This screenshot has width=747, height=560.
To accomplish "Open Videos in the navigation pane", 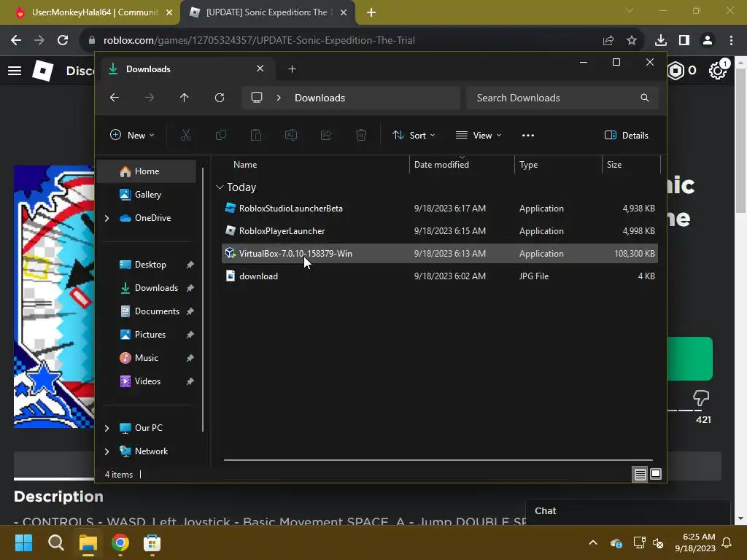I will click(147, 381).
